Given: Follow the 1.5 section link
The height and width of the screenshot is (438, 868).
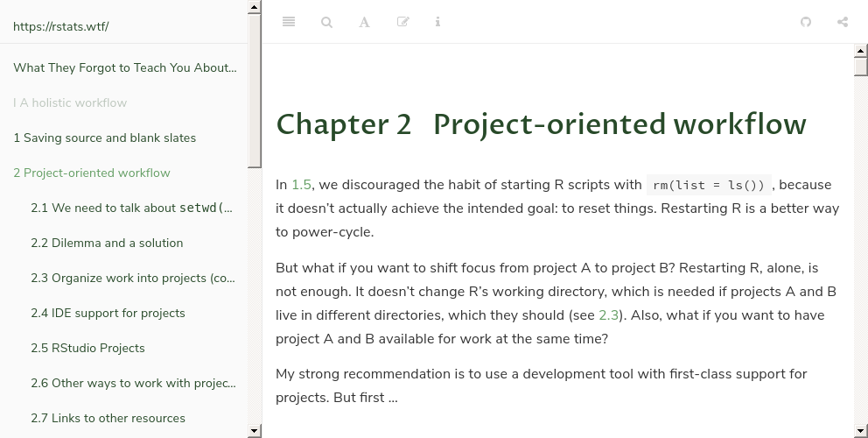Looking at the screenshot, I should coord(301,185).
